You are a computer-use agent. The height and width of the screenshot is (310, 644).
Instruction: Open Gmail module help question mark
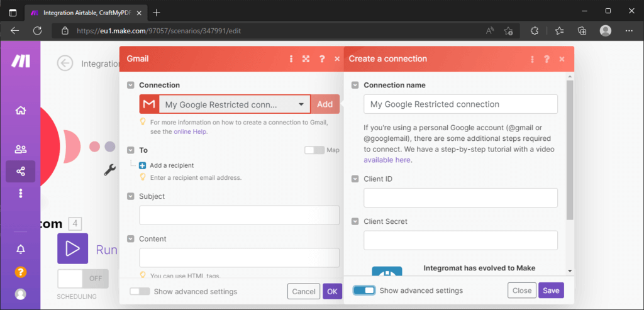(322, 58)
